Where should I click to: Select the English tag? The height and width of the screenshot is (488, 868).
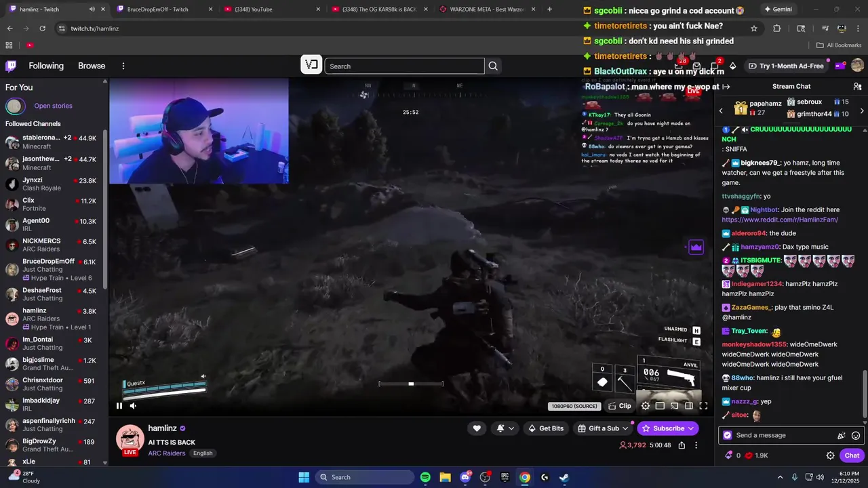point(203,453)
